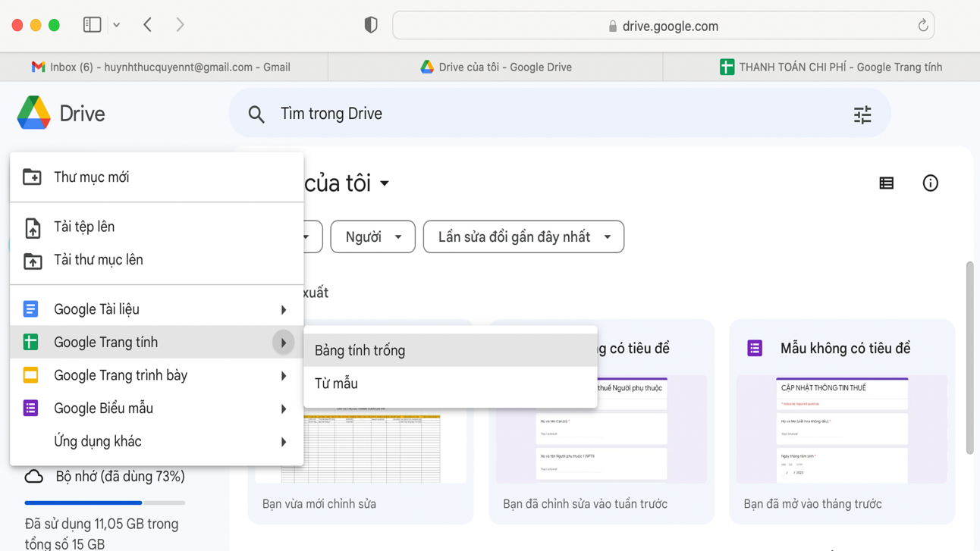Click Đã sử dụng 11,05 GB storage text
This screenshot has height=551, width=980.
point(102,534)
